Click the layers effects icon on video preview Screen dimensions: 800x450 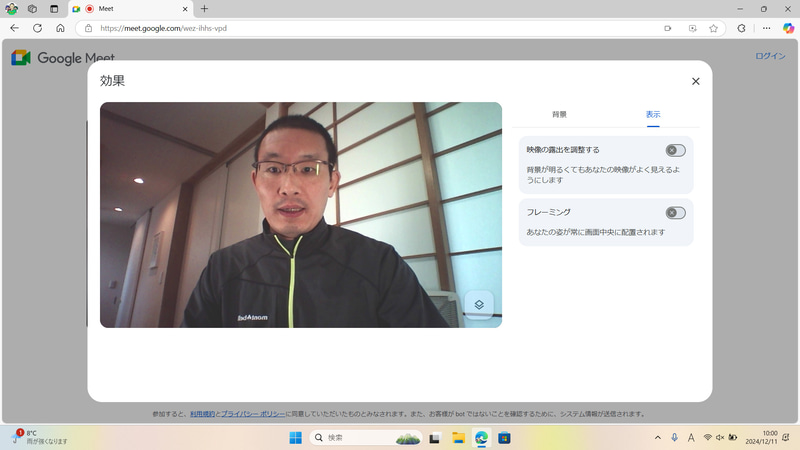(479, 305)
